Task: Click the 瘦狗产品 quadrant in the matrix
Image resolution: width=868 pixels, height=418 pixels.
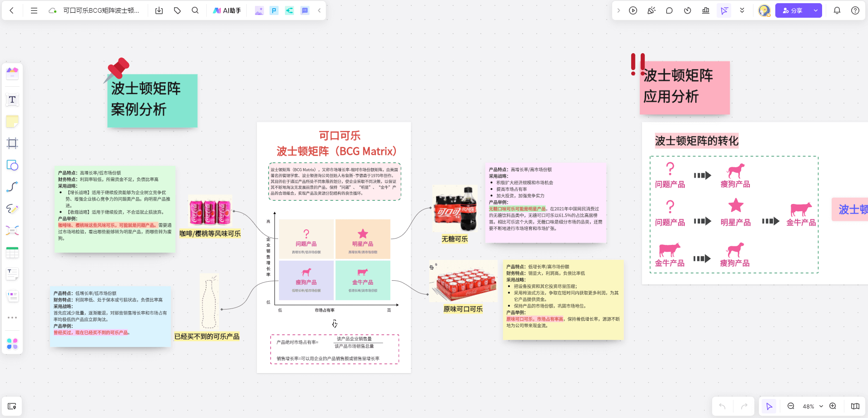Action: tap(306, 280)
